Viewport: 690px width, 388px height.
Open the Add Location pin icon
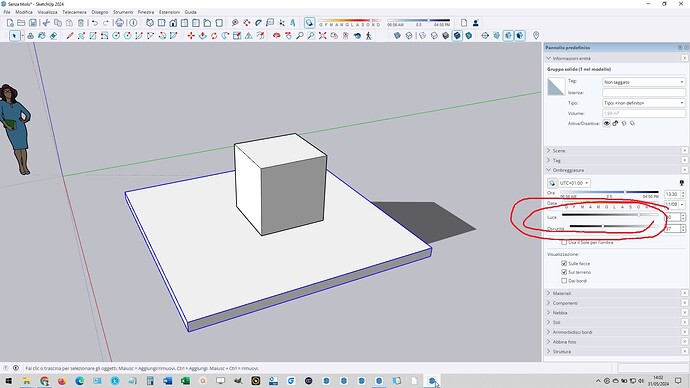tap(536, 36)
